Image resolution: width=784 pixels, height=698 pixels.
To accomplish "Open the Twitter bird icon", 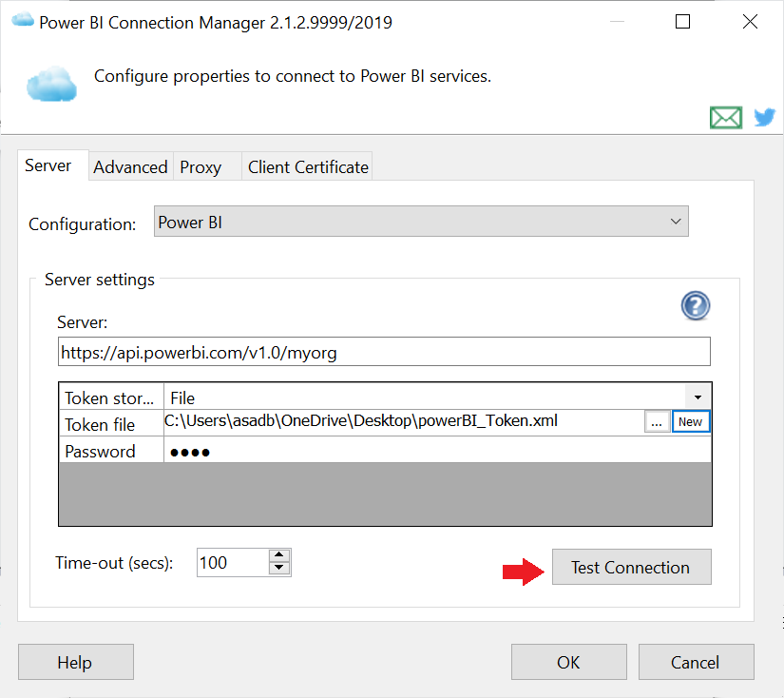I will pos(764,118).
